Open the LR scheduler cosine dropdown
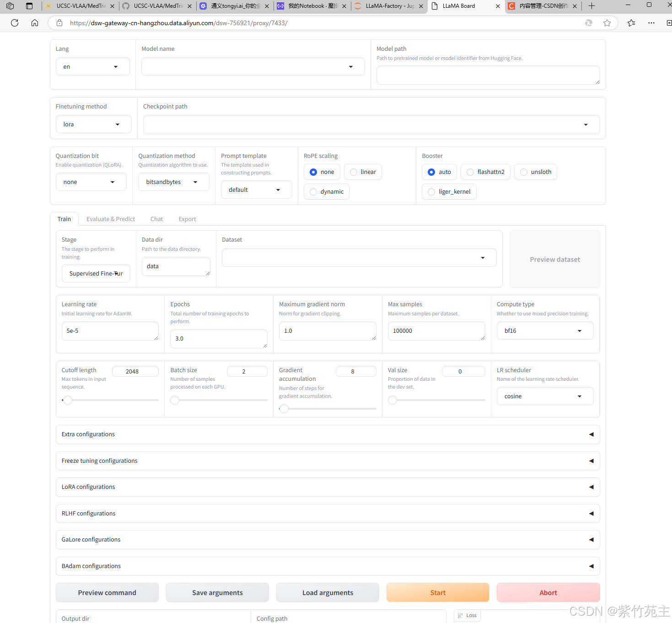Image resolution: width=672 pixels, height=623 pixels. click(x=545, y=396)
